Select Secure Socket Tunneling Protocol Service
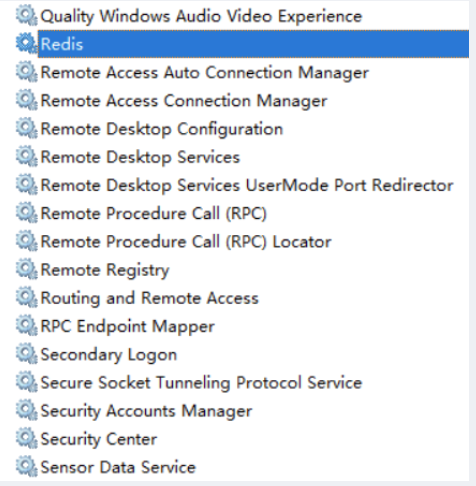Screen dimensions: 476x486 (201, 383)
